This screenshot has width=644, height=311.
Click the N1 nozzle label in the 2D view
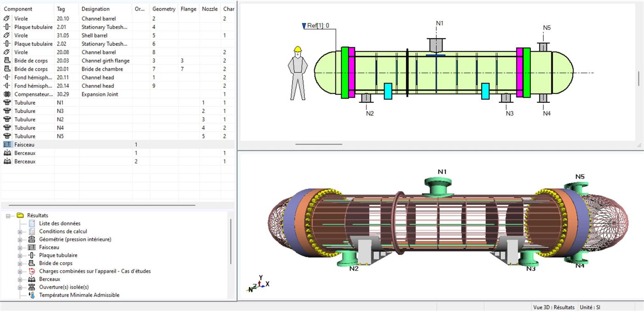coord(440,23)
